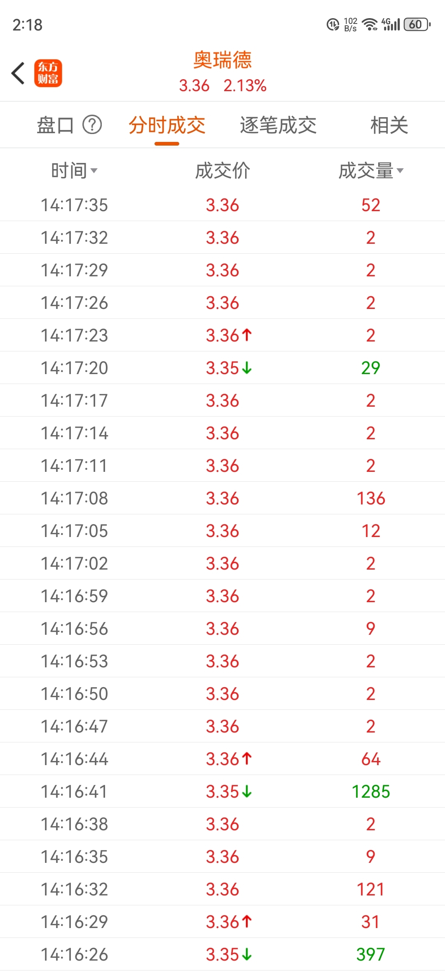
Task: Expand the 成交量 sort dropdown arrow
Action: 400,170
